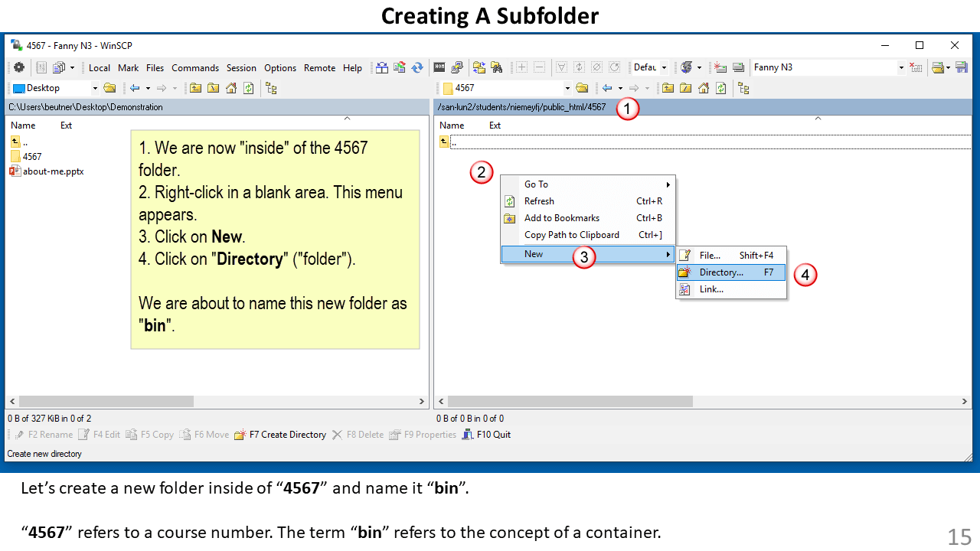This screenshot has width=980, height=551.
Task: Click the Unselect Files minus icon
Action: [540, 67]
